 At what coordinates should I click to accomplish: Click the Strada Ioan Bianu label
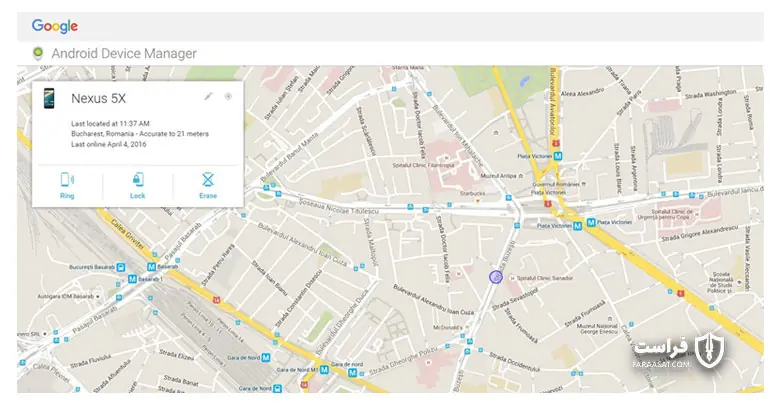pos(269,278)
